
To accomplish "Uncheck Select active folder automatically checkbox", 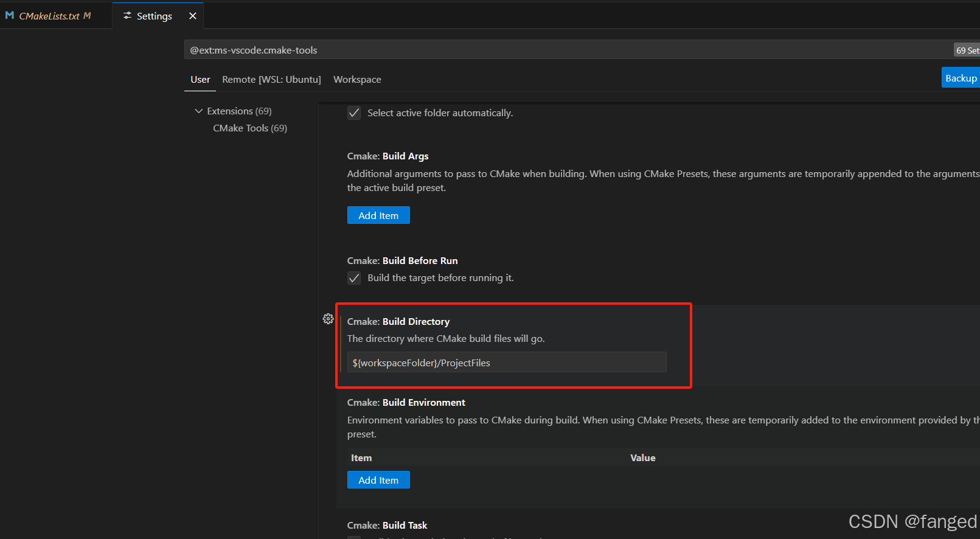I will click(354, 113).
